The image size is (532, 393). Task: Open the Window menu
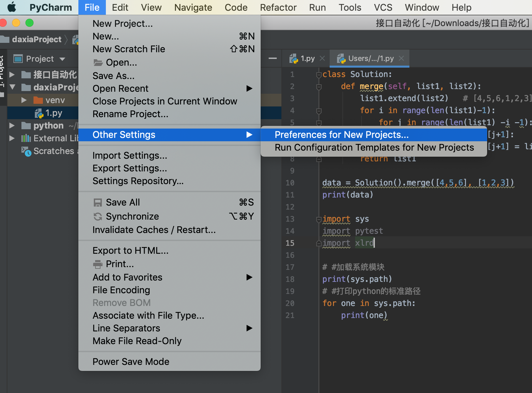tap(422, 7)
